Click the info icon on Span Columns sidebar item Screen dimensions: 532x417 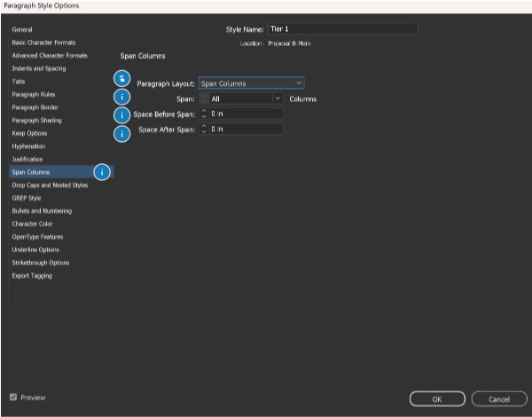tap(102, 172)
